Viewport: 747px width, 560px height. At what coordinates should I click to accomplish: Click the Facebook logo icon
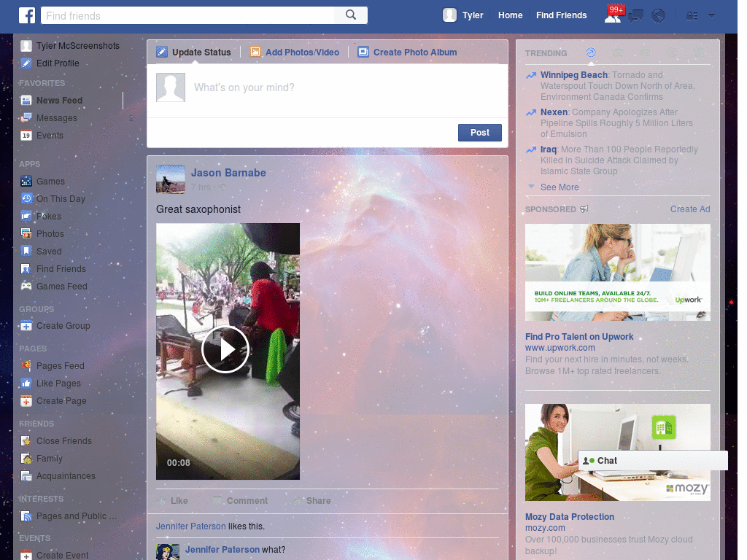click(27, 15)
